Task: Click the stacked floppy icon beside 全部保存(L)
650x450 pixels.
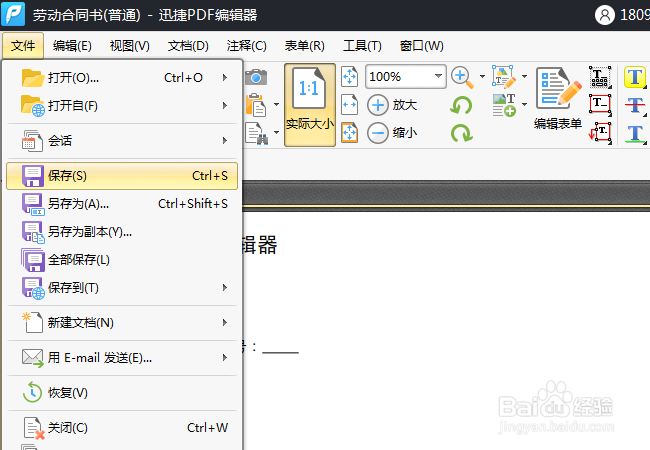Action: coord(33,260)
